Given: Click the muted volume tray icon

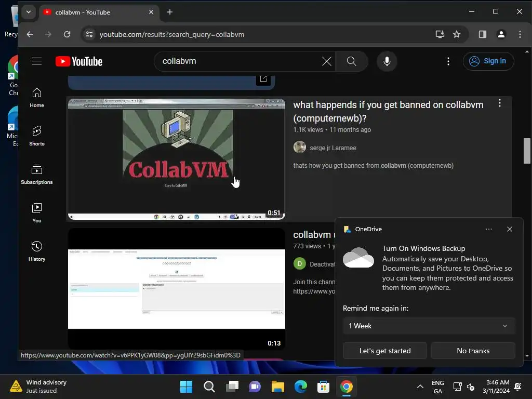Looking at the screenshot, I should 471,387.
